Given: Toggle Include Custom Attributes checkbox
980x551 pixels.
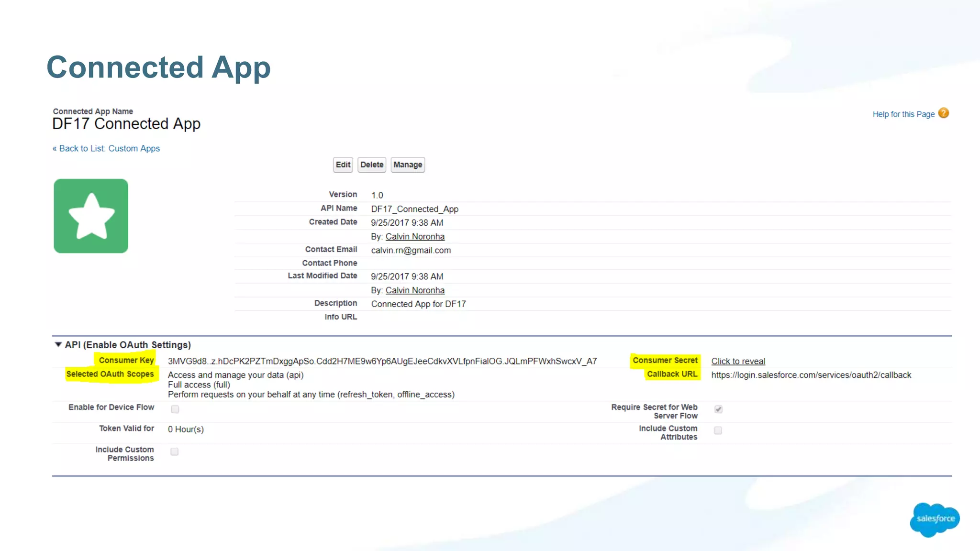Looking at the screenshot, I should click(718, 430).
